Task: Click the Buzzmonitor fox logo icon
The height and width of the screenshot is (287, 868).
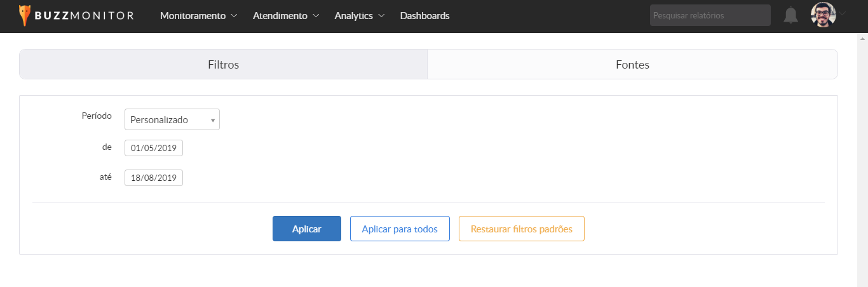Action: [x=25, y=15]
